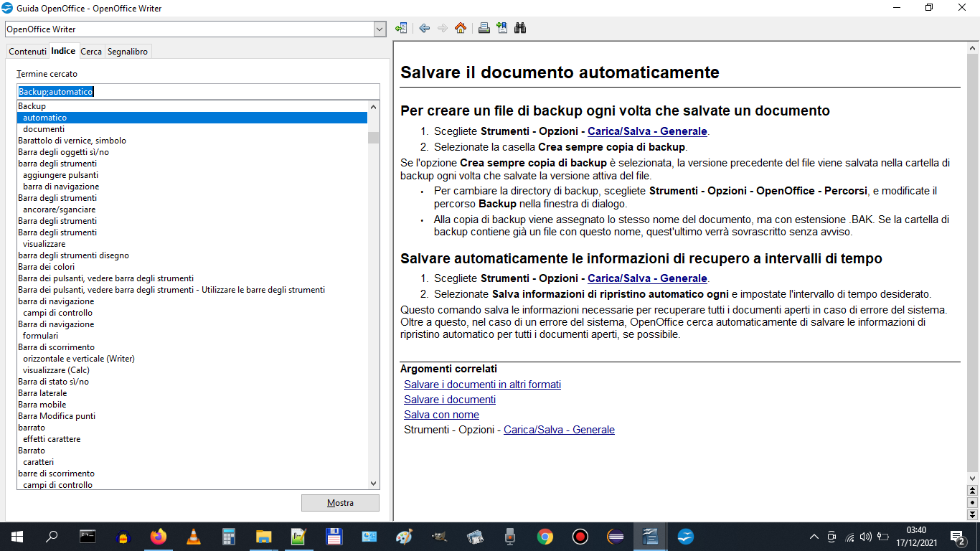This screenshot has width=980, height=551.
Task: Select 'aggiungere pulsanti' index entry
Action: tap(192, 175)
